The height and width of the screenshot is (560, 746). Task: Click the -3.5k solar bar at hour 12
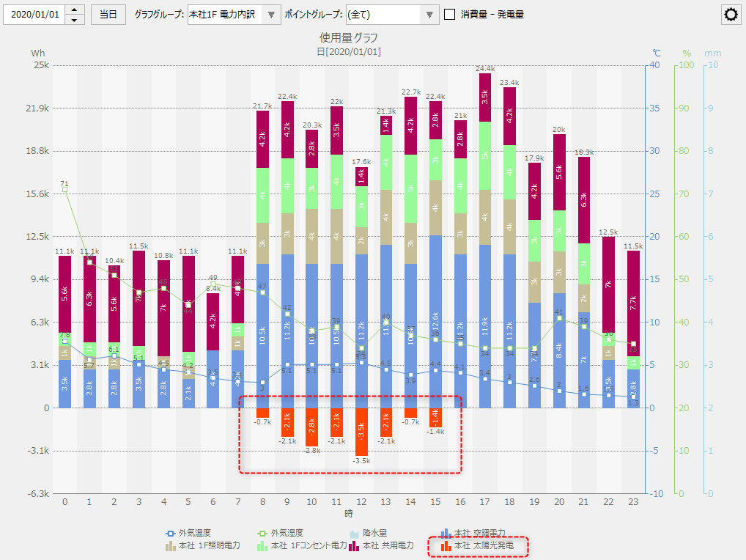pos(361,432)
